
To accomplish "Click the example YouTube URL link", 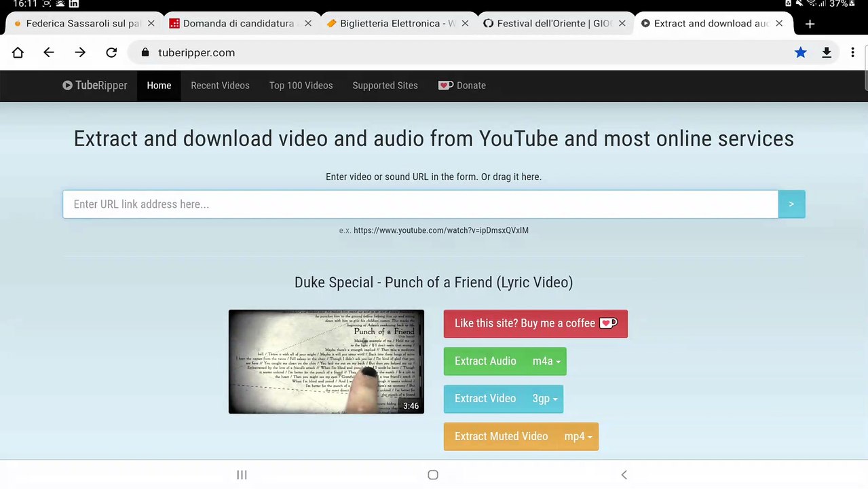I will coord(441,230).
